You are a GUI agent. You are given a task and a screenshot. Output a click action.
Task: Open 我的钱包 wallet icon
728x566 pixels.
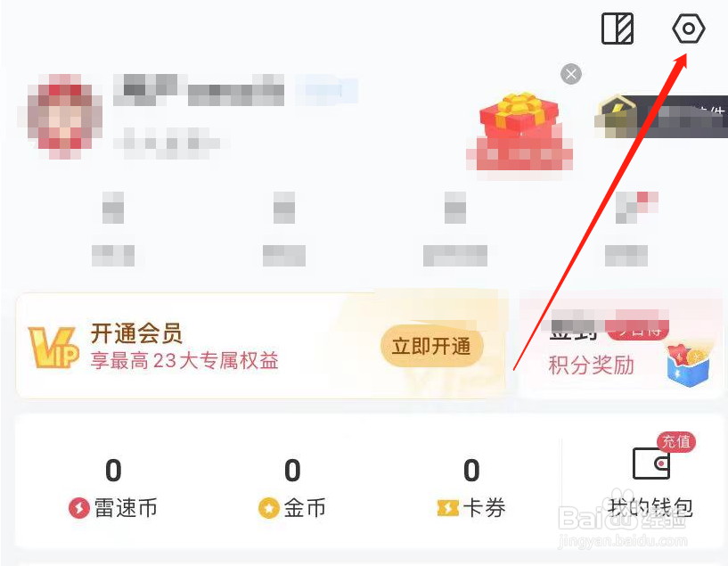[x=651, y=463]
